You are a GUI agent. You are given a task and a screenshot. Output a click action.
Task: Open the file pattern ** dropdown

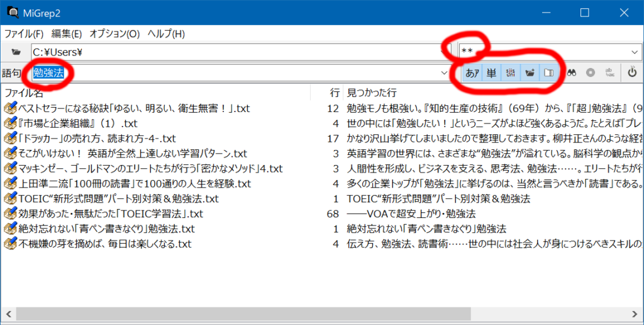point(634,52)
